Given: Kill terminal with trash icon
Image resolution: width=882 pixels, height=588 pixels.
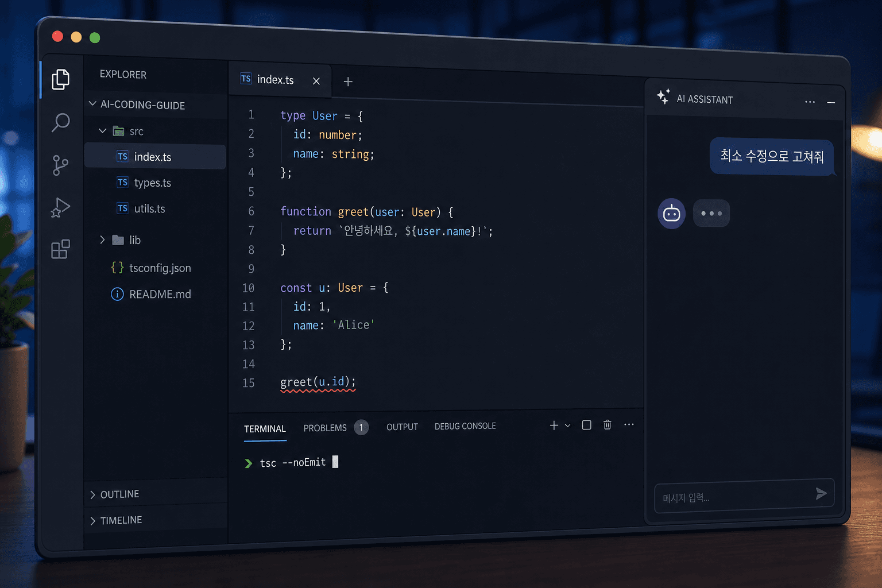Looking at the screenshot, I should coord(608,424).
